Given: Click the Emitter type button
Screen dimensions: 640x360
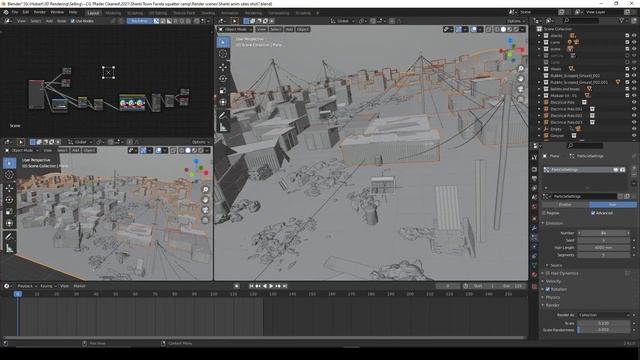Looking at the screenshot, I should click(565, 204).
